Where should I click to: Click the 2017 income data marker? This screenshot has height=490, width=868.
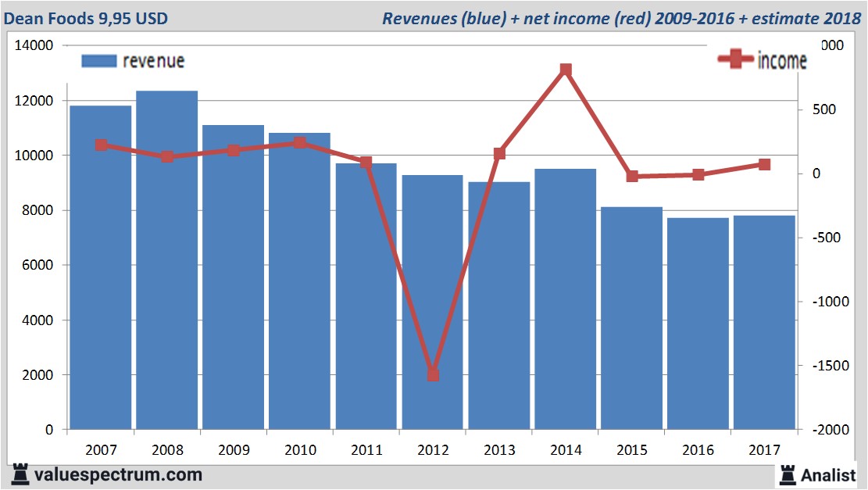tap(764, 164)
